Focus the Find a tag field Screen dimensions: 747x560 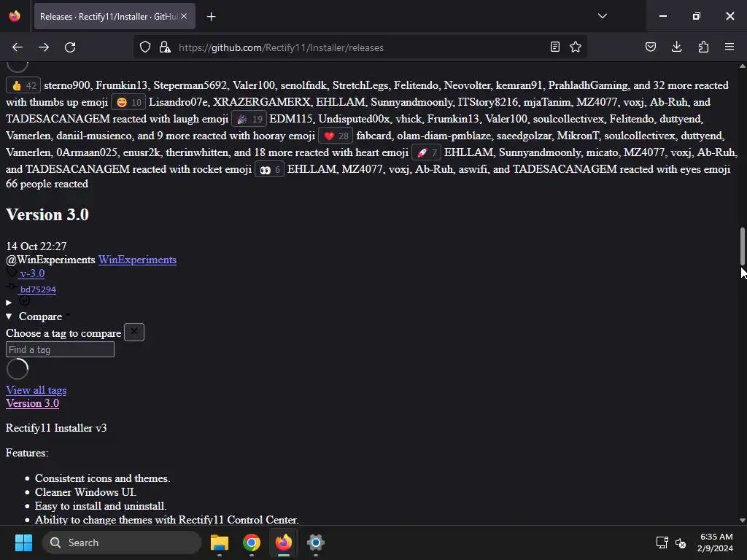[60, 349]
